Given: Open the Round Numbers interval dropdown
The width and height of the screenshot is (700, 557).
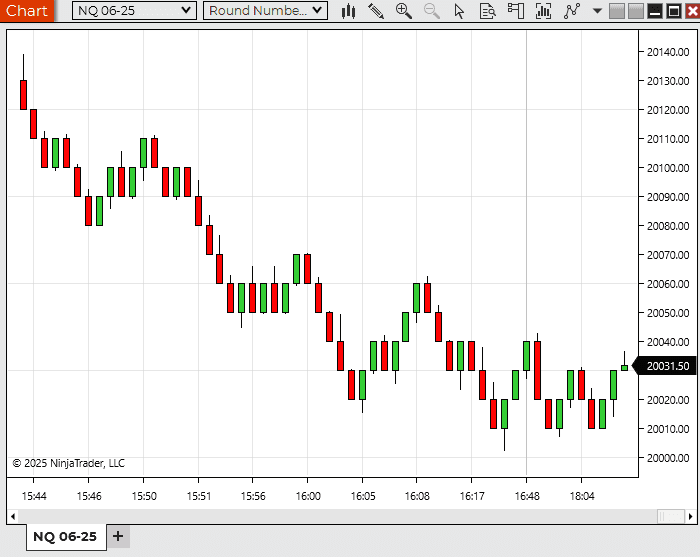Looking at the screenshot, I should coord(265,11).
